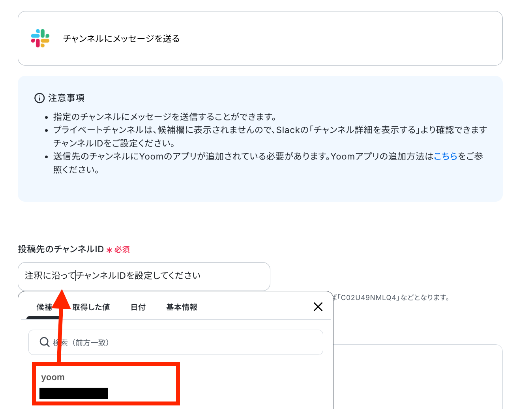
Task: Switch to the 取得した値 tab
Action: coord(91,307)
